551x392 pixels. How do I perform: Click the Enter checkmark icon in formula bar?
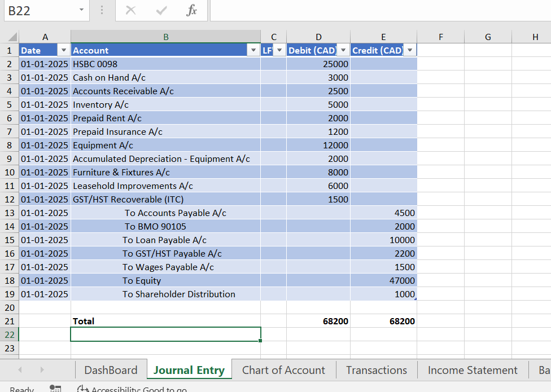pyautogui.click(x=161, y=11)
